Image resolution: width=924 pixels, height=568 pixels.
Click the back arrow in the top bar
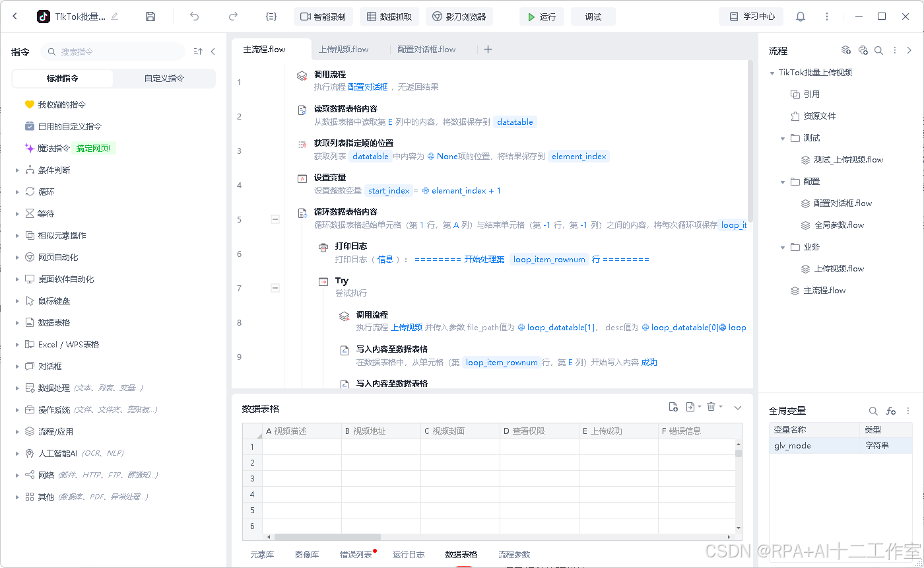point(15,17)
